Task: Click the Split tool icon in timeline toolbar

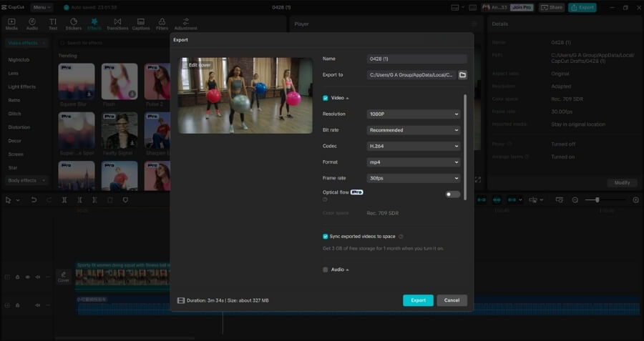Action: point(64,200)
